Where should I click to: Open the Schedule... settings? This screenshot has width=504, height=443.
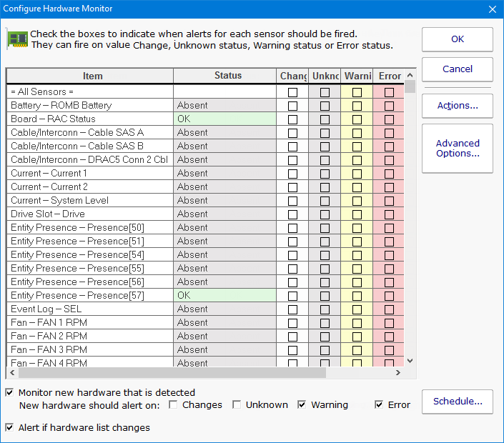click(x=457, y=402)
